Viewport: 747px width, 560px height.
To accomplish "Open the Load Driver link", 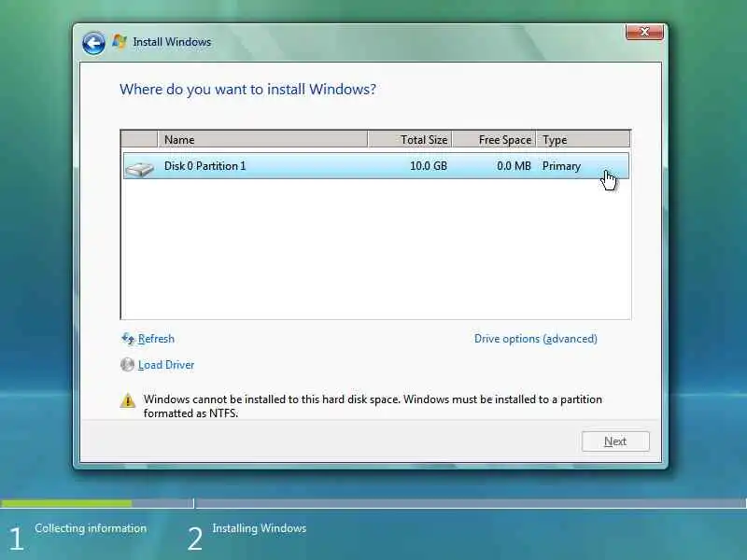I will pyautogui.click(x=166, y=365).
